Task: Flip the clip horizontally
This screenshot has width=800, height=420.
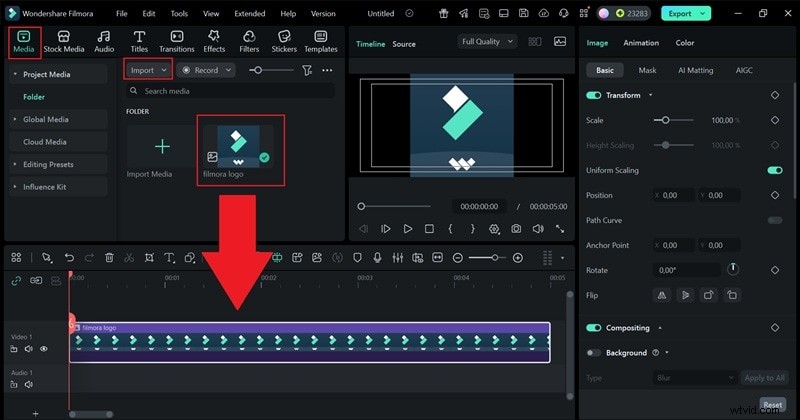Action: (662, 295)
